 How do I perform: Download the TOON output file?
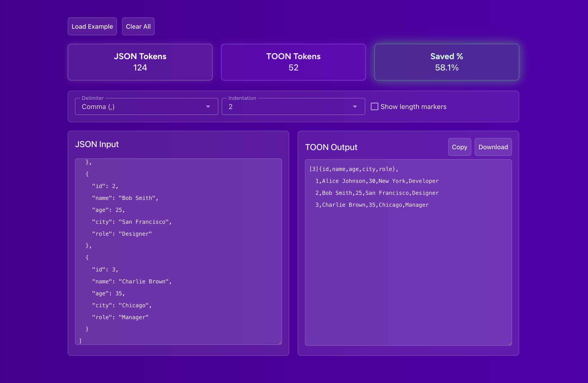[493, 147]
